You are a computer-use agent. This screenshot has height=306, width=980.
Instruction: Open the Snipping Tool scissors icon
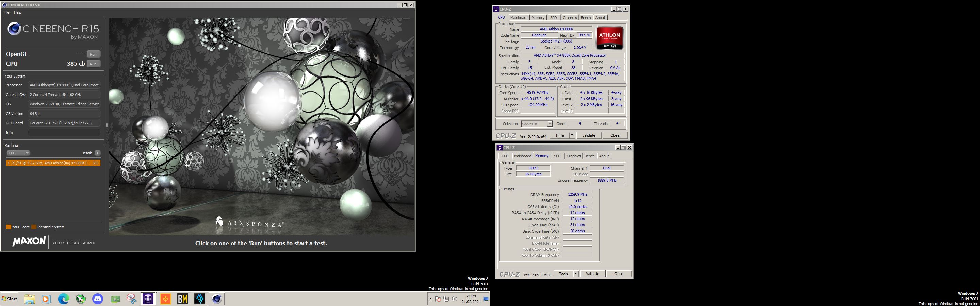point(132,299)
